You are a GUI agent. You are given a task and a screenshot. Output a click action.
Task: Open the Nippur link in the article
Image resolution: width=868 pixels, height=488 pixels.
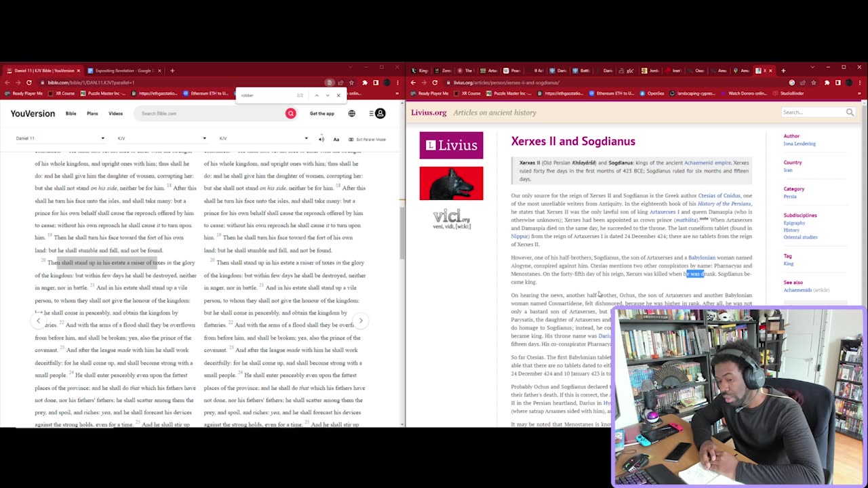click(519, 237)
